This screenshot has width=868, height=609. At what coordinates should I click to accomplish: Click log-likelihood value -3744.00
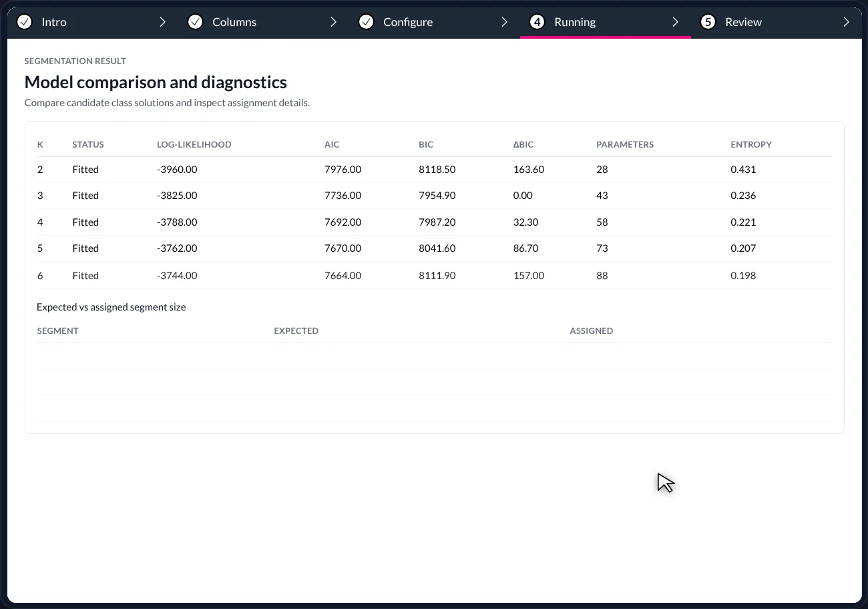[177, 275]
